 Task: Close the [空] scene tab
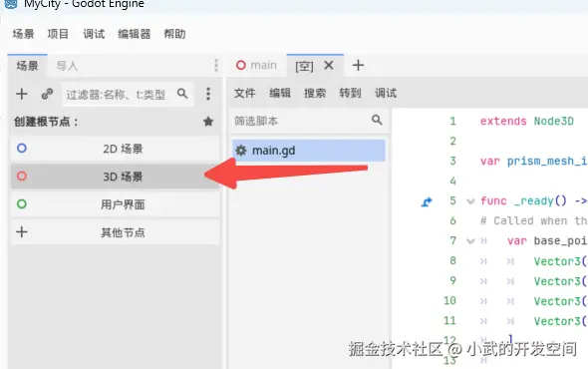329,65
